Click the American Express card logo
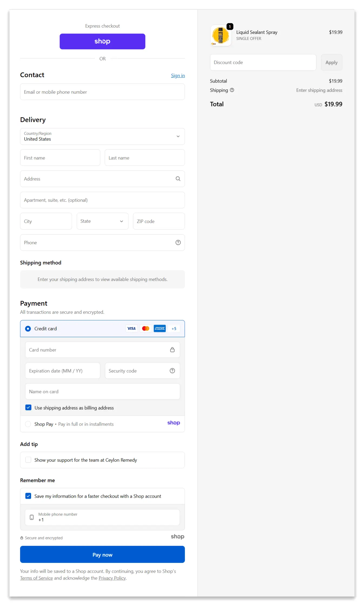The width and height of the screenshot is (364, 606). (160, 328)
